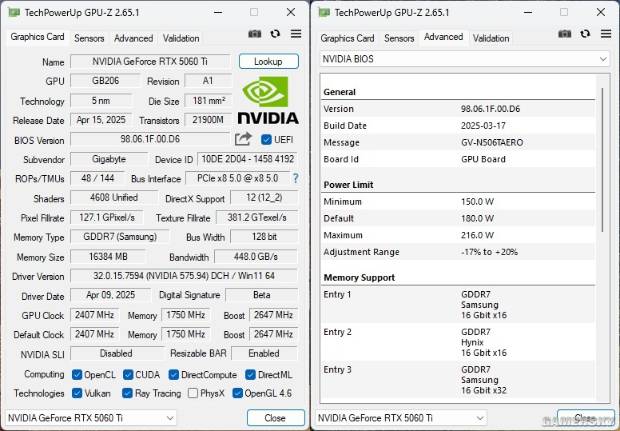Click Adjustment Range value -17% to +20%

click(490, 252)
